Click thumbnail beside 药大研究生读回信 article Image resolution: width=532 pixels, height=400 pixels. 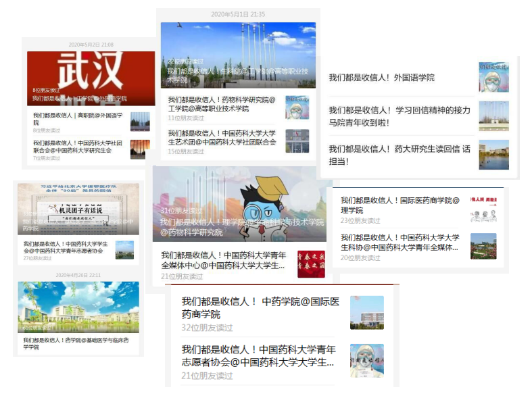pyautogui.click(x=493, y=154)
